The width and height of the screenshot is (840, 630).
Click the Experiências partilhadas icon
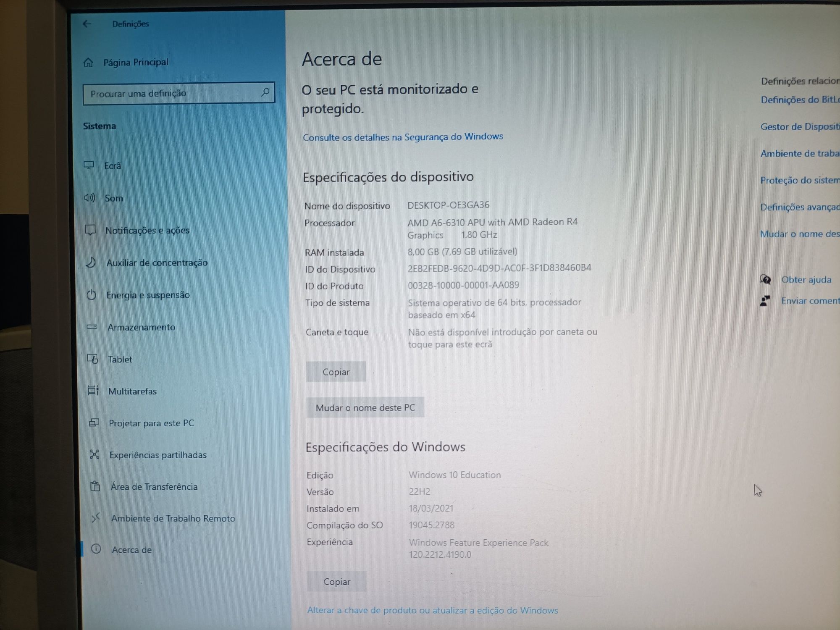(x=94, y=454)
